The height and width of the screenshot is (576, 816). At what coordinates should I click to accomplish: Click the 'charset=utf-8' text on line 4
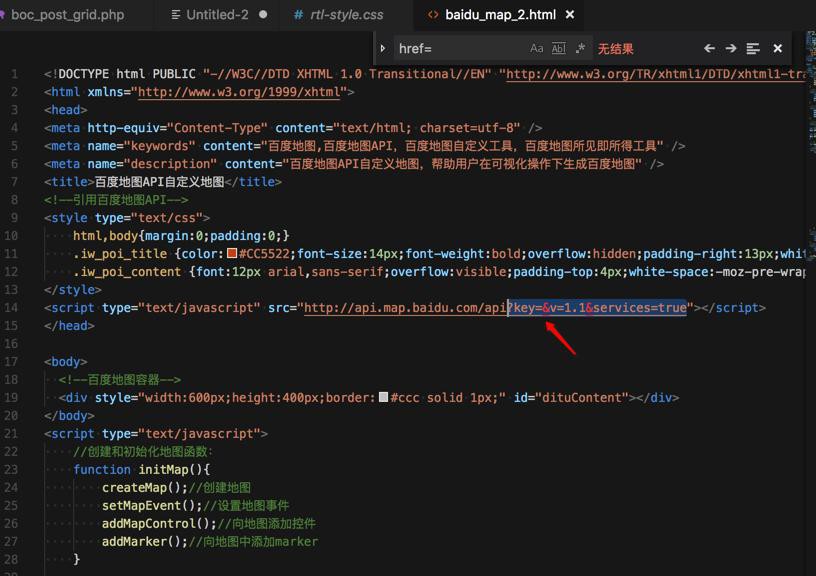coord(466,128)
